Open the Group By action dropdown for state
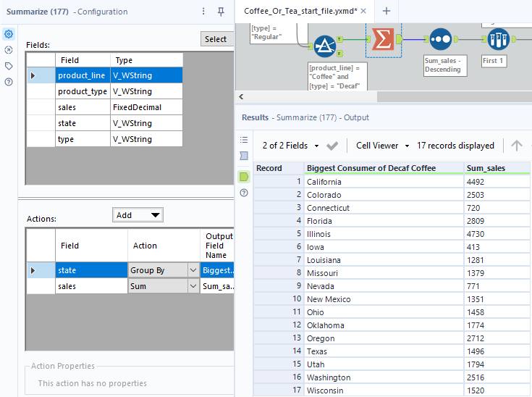532x397 pixels. (193, 270)
